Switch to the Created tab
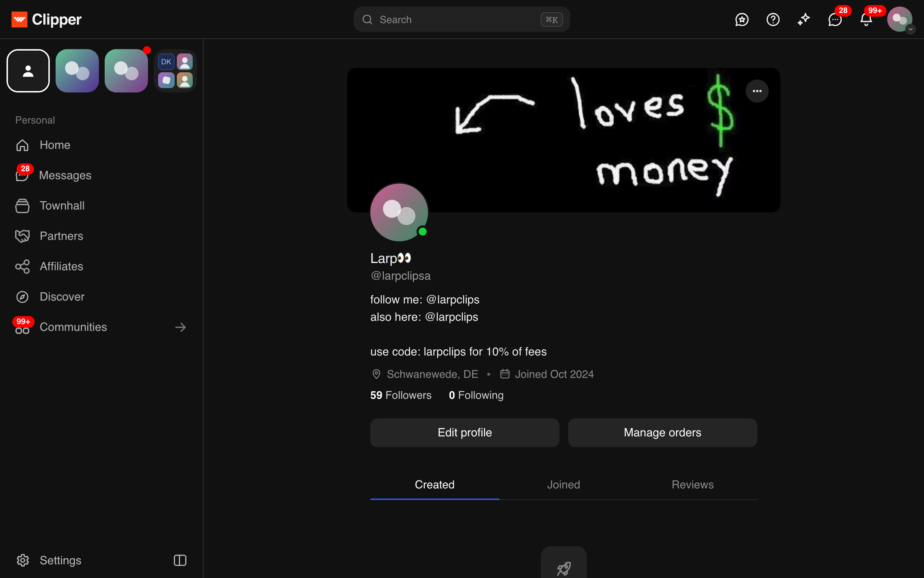 [435, 485]
